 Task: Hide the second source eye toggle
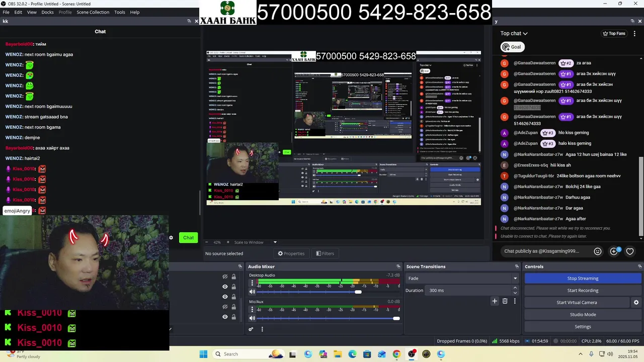tap(225, 287)
